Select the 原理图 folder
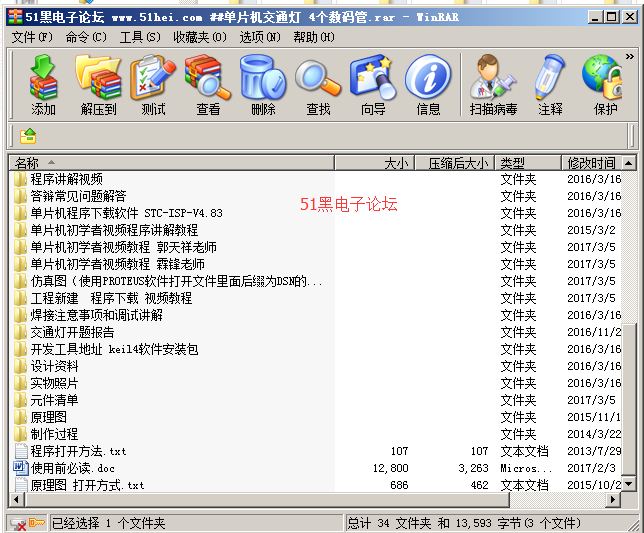 [x=48, y=417]
